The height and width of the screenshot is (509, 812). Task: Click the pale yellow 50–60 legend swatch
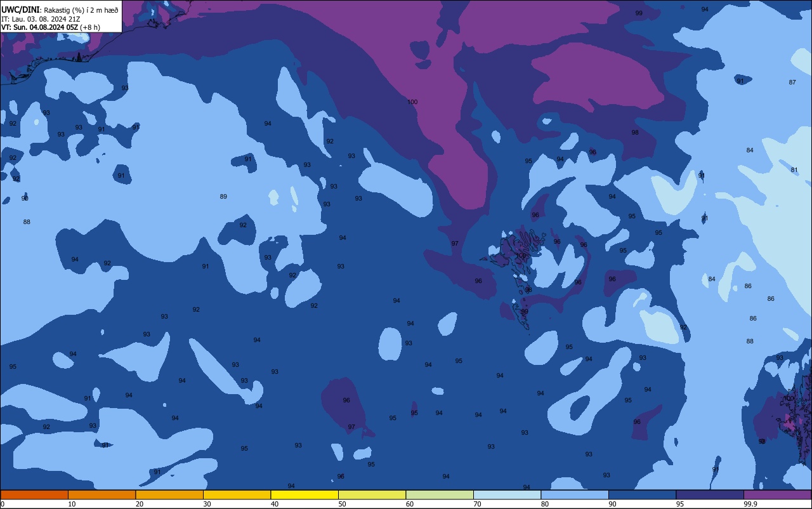point(372,494)
